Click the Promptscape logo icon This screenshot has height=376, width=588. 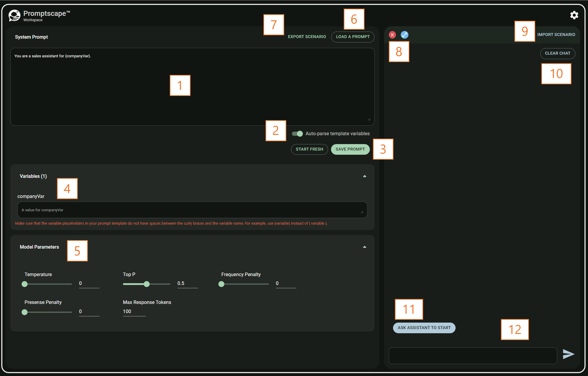(x=14, y=16)
